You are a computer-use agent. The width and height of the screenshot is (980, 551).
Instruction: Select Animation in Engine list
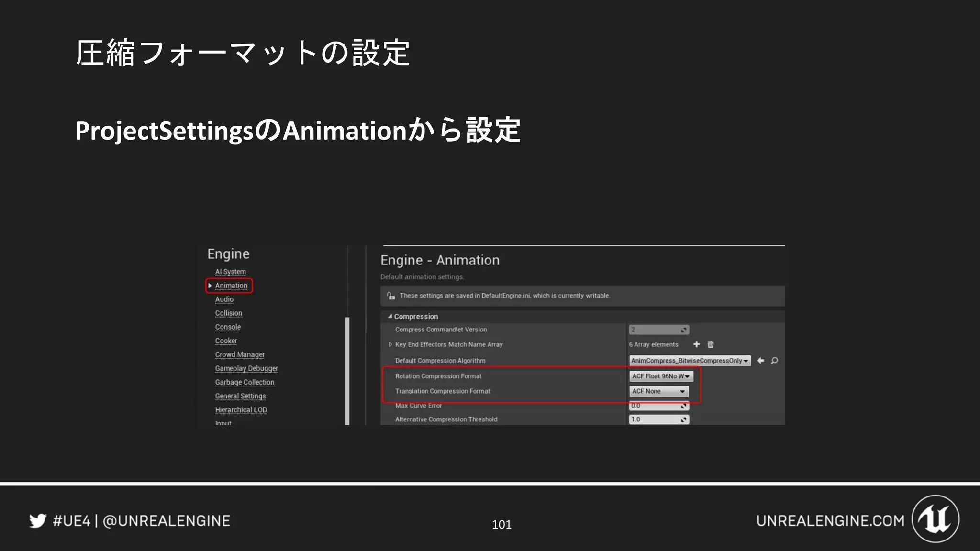tap(231, 286)
